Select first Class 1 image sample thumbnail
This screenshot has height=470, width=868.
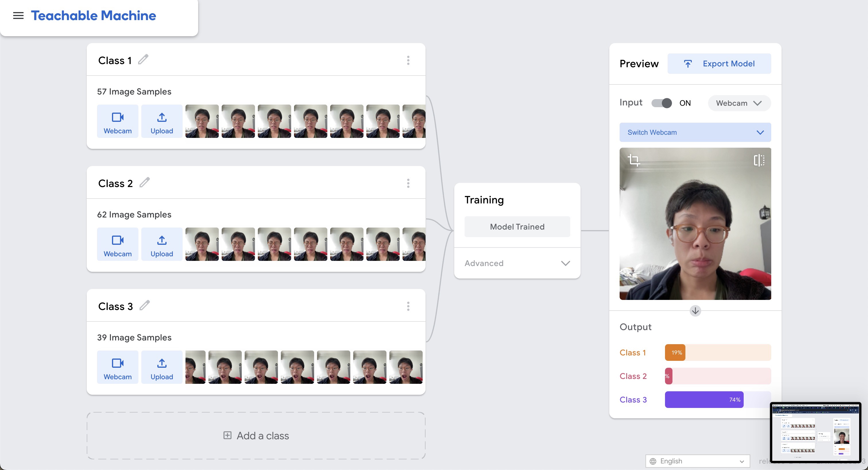(202, 121)
